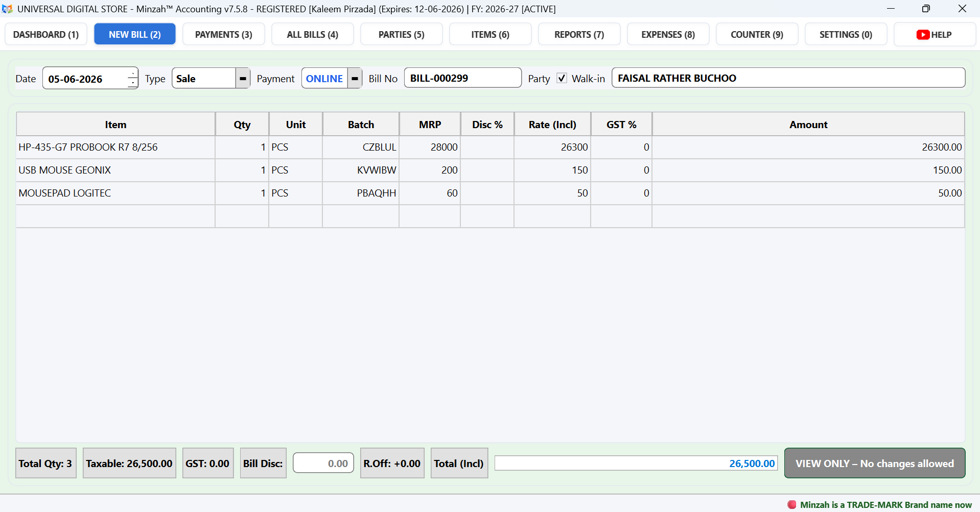Click Minzah TRADE-MARK status bar message
Screen dimensions: 980x512
pos(885,504)
